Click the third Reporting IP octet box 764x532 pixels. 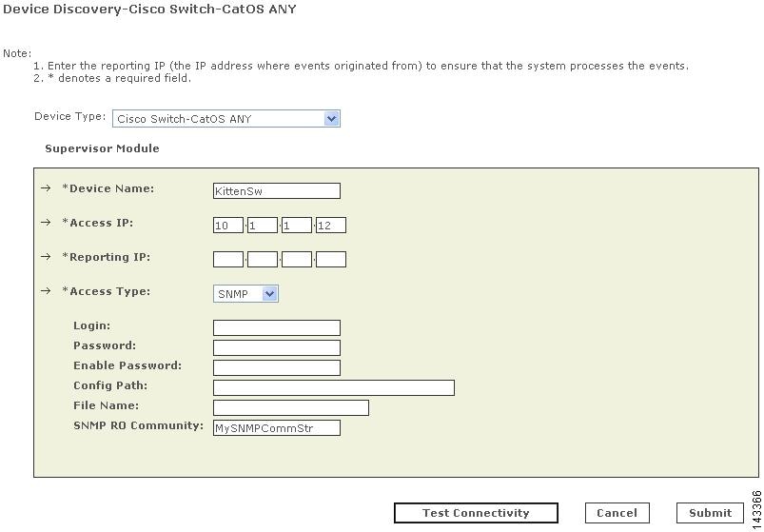click(x=297, y=259)
